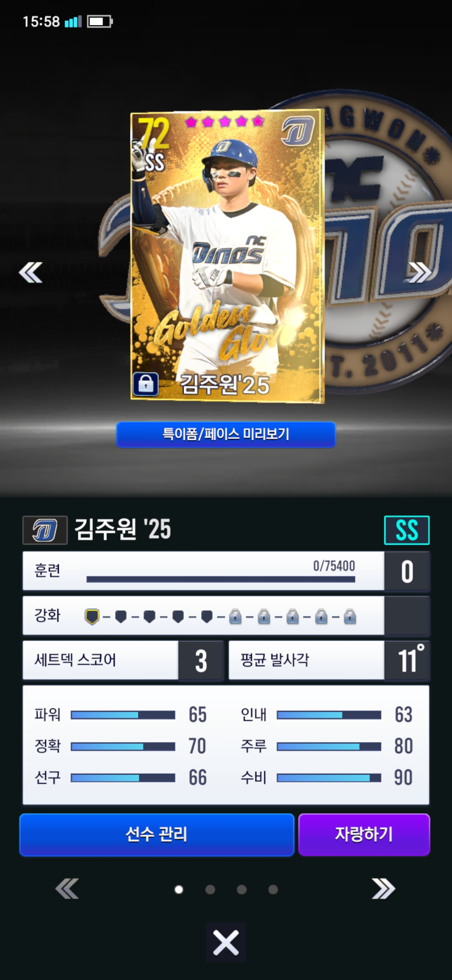Screen dimensions: 452x980
Task: Open 선수 관리 player management
Action: (157, 834)
